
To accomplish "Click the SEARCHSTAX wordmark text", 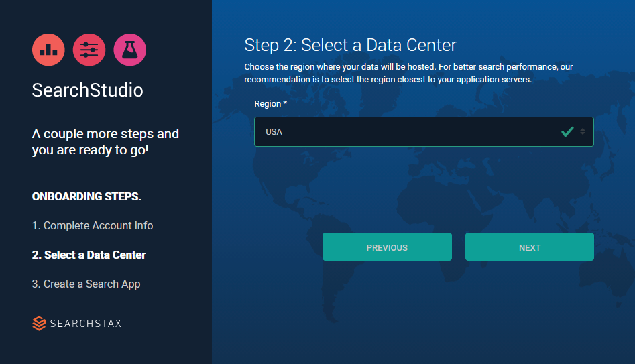I will point(85,324).
